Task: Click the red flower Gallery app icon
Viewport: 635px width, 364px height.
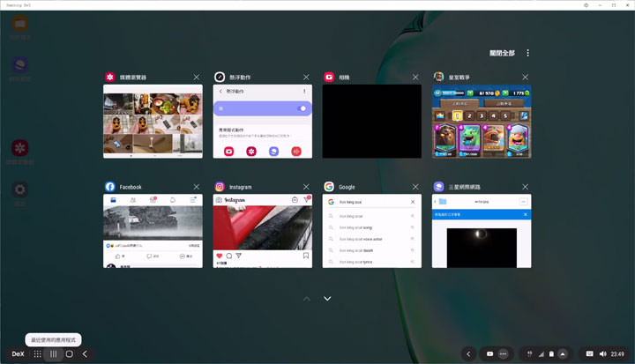Action: 109,77
